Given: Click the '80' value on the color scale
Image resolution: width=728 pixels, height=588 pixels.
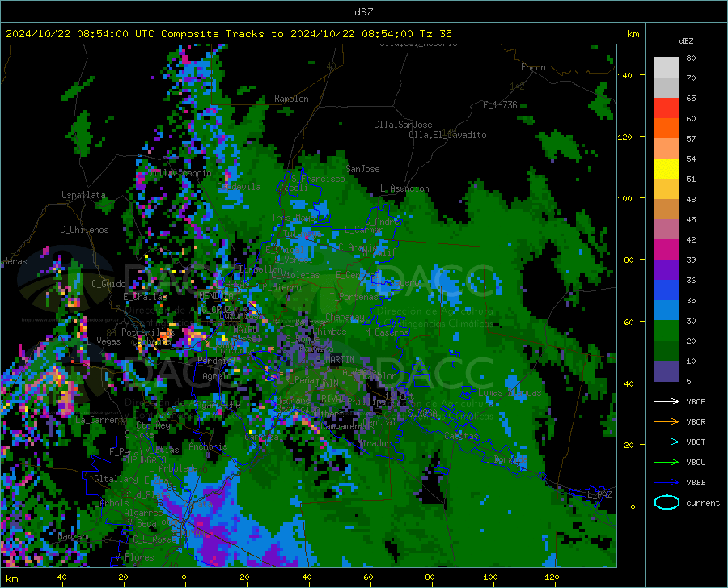Looking at the screenshot, I should (x=691, y=58).
